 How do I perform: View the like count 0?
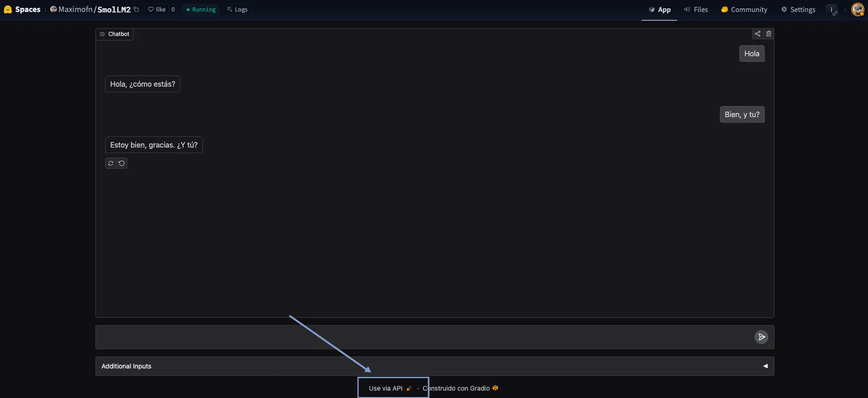click(x=173, y=9)
